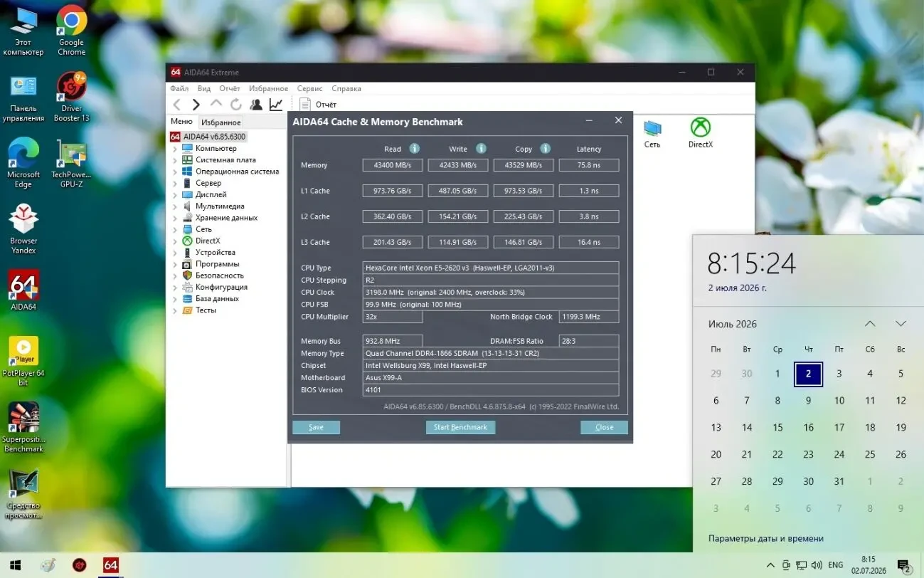Open PotPlayer 64 bit desktop icon
The width and height of the screenshot is (924, 578).
[x=23, y=361]
